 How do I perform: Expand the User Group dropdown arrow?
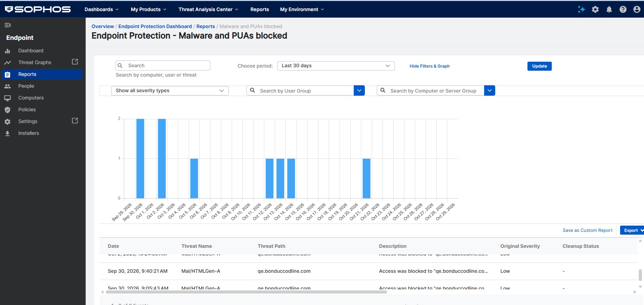coord(359,91)
